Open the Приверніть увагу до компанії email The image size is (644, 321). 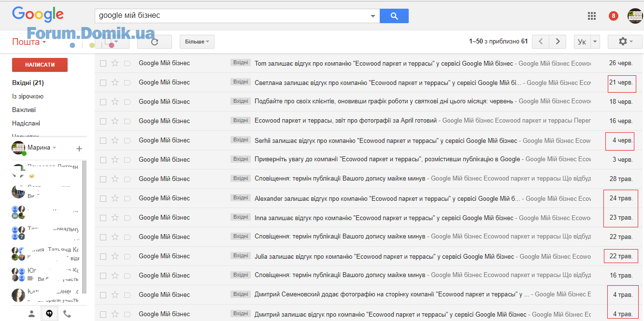369,160
